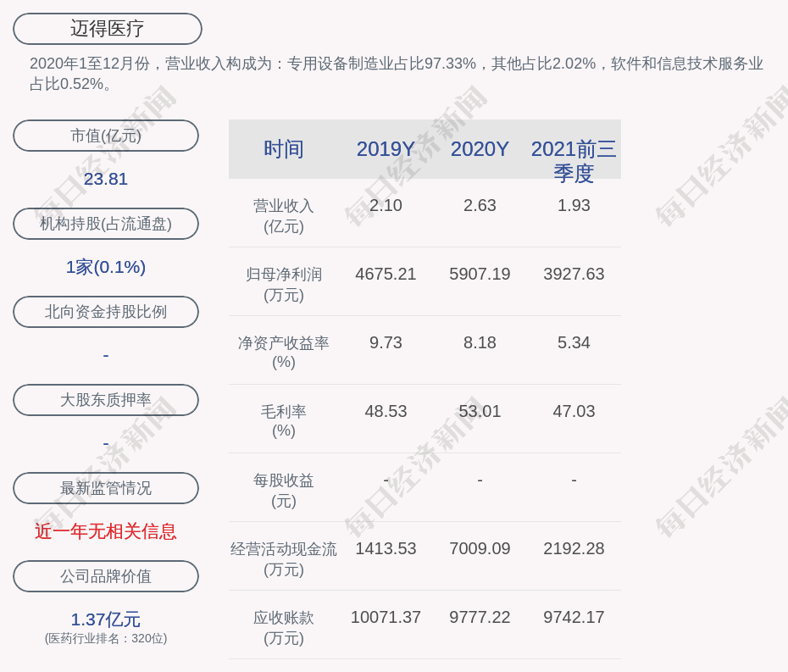This screenshot has width=788, height=672.
Task: Click the 公司品牌价值 pill button
Action: (x=106, y=576)
